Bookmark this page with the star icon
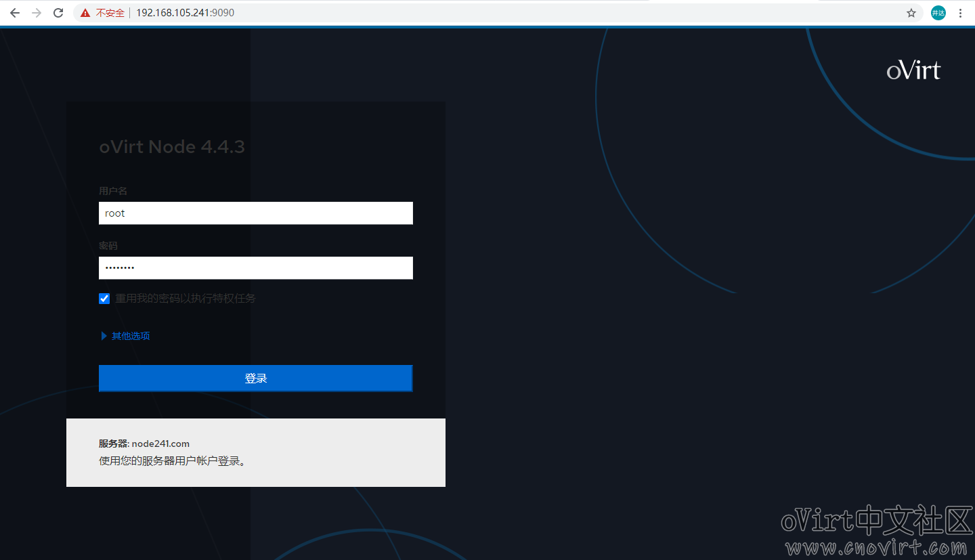The image size is (975, 560). [911, 13]
